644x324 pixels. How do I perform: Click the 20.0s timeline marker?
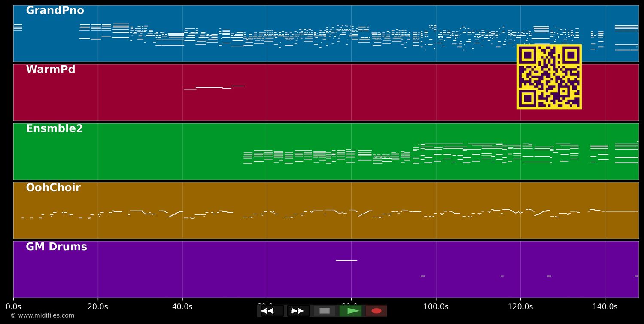pos(98,307)
